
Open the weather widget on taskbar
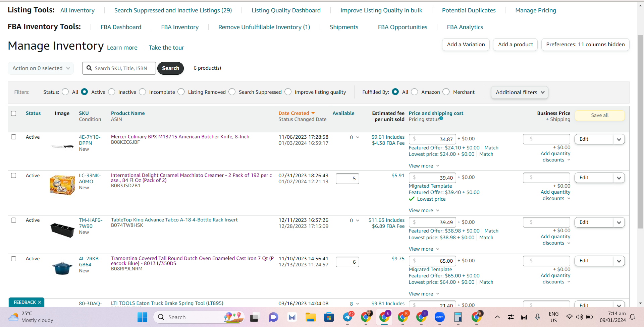[x=31, y=317]
